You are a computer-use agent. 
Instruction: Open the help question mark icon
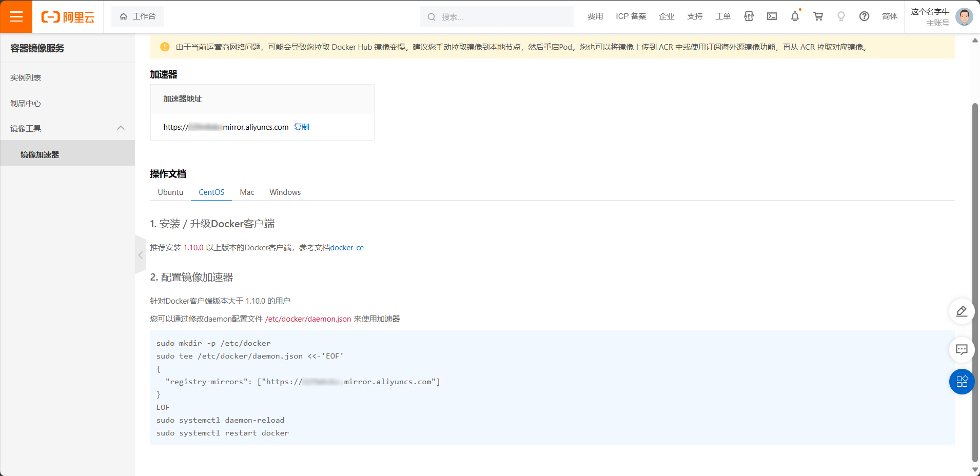pos(864,16)
